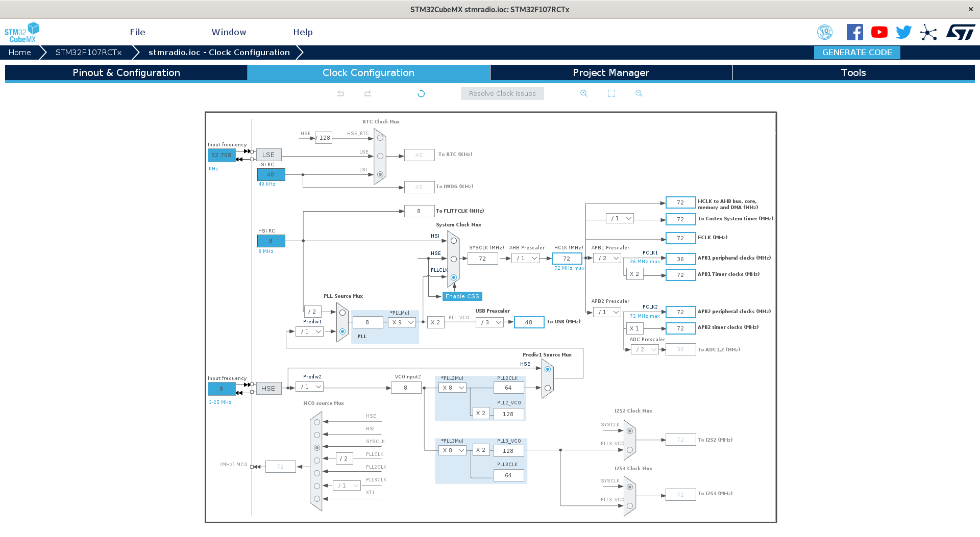The height and width of the screenshot is (537, 980).
Task: Open the PLLMul X 9 dropdown
Action: point(402,322)
